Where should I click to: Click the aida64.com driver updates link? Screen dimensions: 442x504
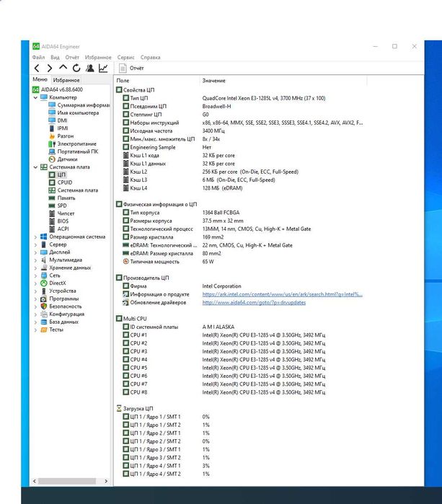pyautogui.click(x=254, y=302)
